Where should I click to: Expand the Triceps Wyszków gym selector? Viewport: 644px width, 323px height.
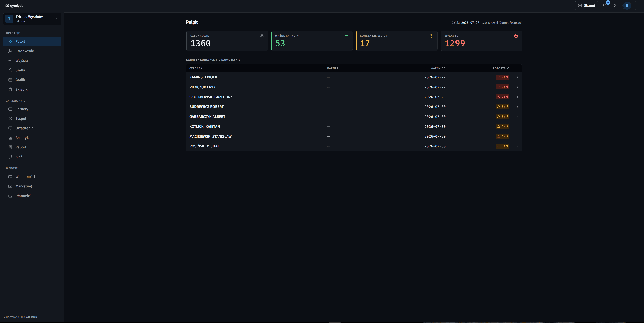(32, 19)
